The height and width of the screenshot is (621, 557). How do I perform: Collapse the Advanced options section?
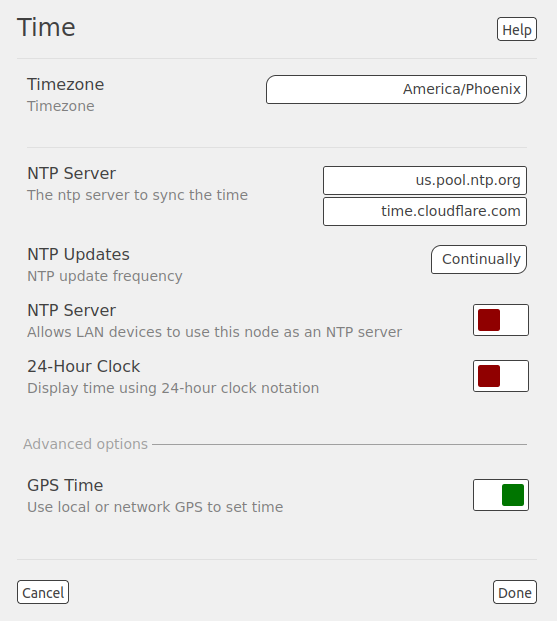pyautogui.click(x=86, y=444)
